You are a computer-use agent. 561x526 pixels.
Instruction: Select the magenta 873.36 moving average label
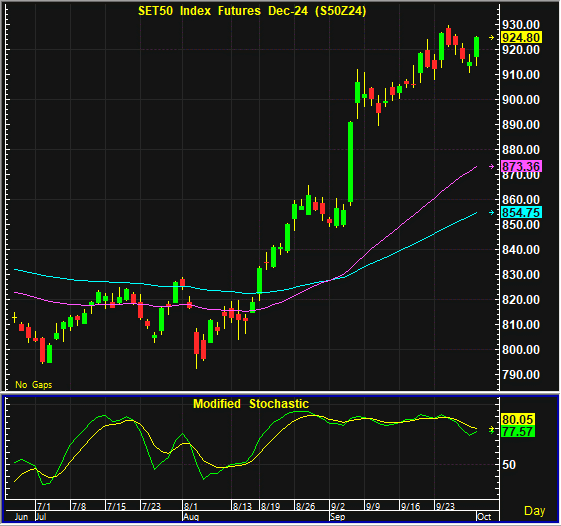(521, 166)
